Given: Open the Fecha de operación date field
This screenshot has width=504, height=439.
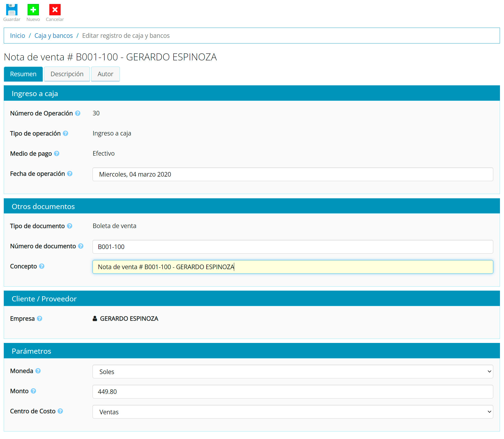Looking at the screenshot, I should click(292, 174).
